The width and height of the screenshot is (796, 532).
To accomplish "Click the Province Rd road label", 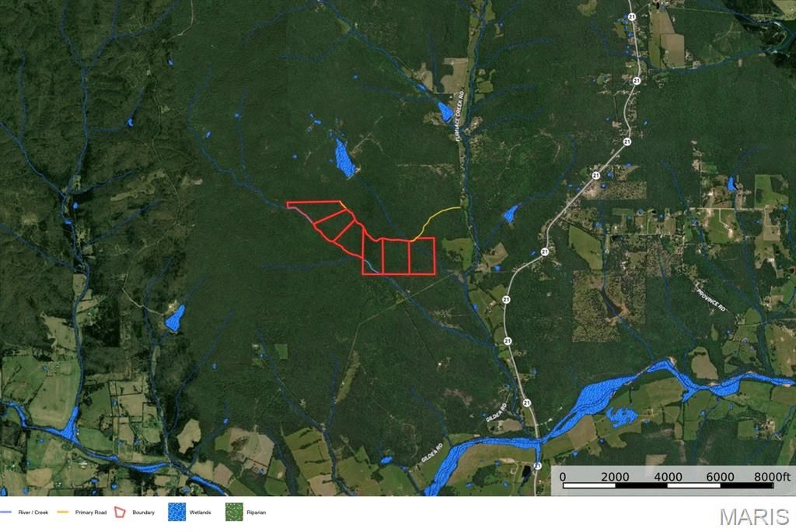I will [710, 297].
